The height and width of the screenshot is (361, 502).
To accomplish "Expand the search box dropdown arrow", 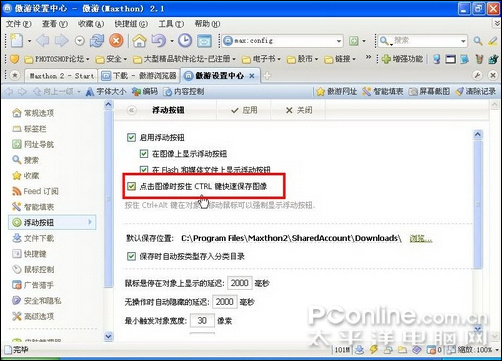I will 463,41.
